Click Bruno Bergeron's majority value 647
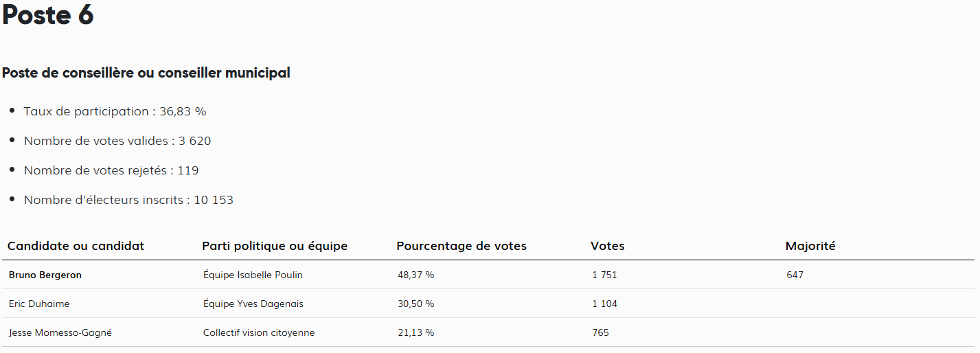 (x=795, y=275)
